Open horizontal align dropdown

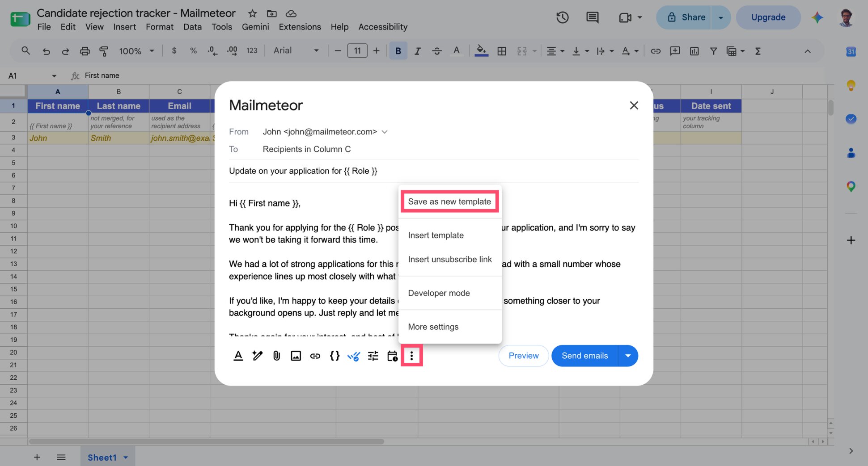click(555, 51)
